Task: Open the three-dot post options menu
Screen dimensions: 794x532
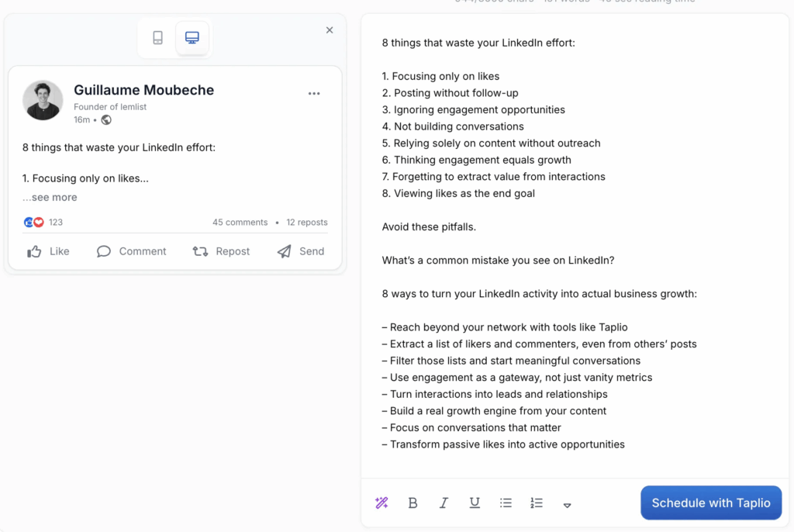Action: [314, 94]
